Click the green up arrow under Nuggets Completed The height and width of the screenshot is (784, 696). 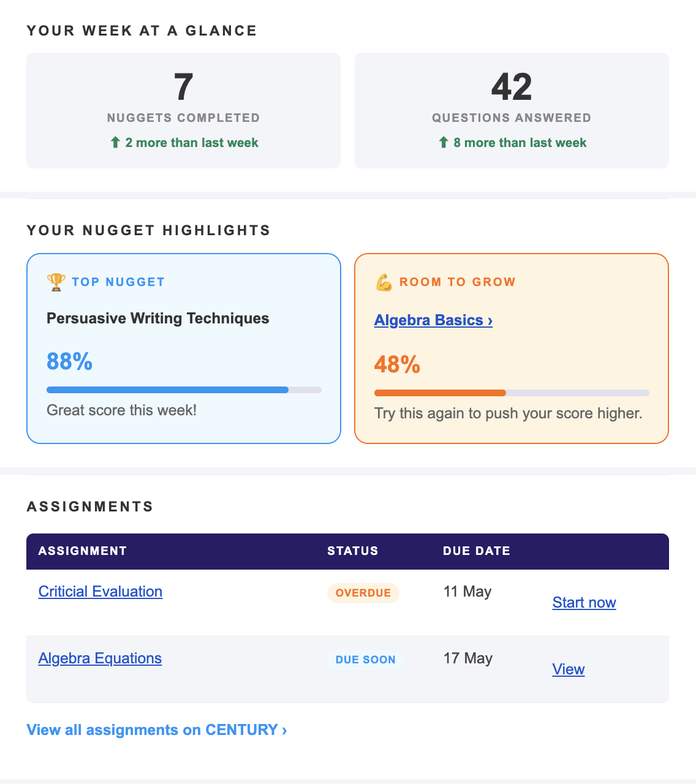click(x=115, y=143)
